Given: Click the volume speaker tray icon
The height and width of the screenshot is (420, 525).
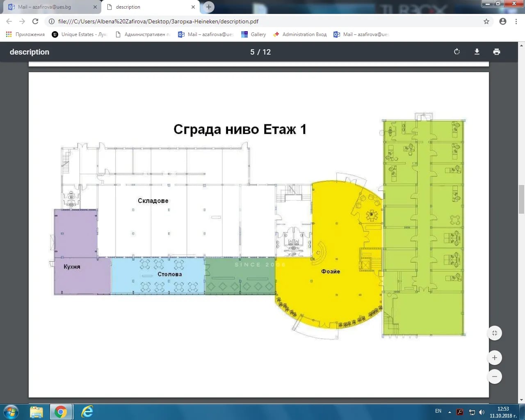Looking at the screenshot, I should click(482, 412).
